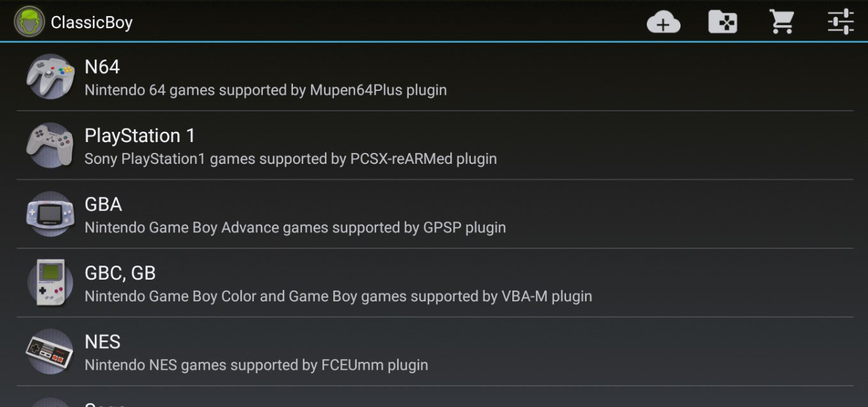Tap the VBA-M plugin description line
This screenshot has height=407, width=868.
(x=338, y=296)
